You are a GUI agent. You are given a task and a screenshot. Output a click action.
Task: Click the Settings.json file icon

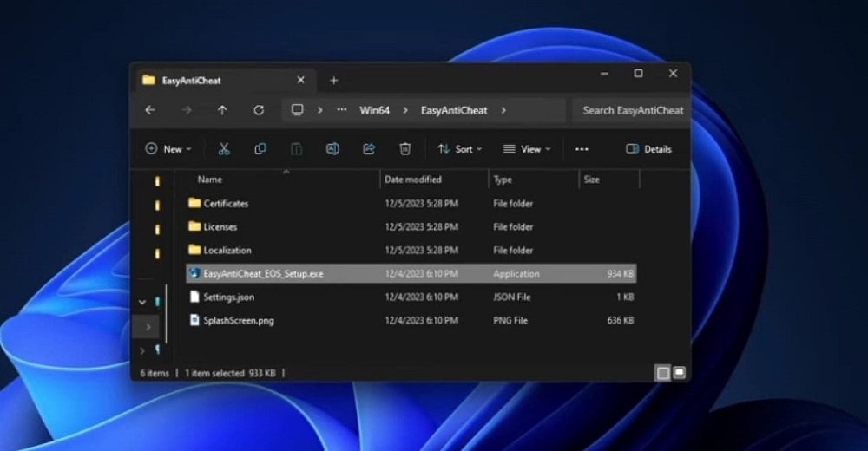coord(194,297)
